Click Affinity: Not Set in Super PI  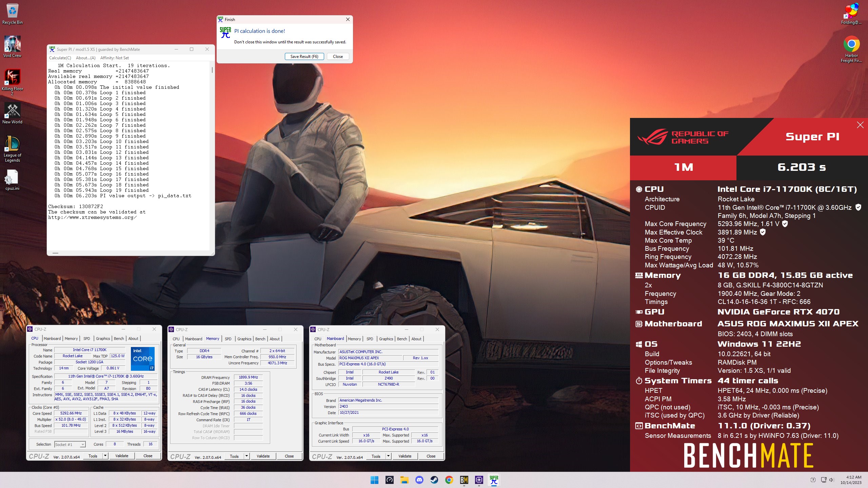click(115, 58)
